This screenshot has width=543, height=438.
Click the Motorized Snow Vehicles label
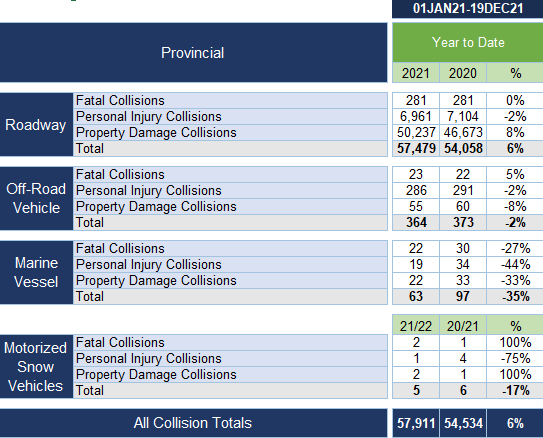point(36,367)
